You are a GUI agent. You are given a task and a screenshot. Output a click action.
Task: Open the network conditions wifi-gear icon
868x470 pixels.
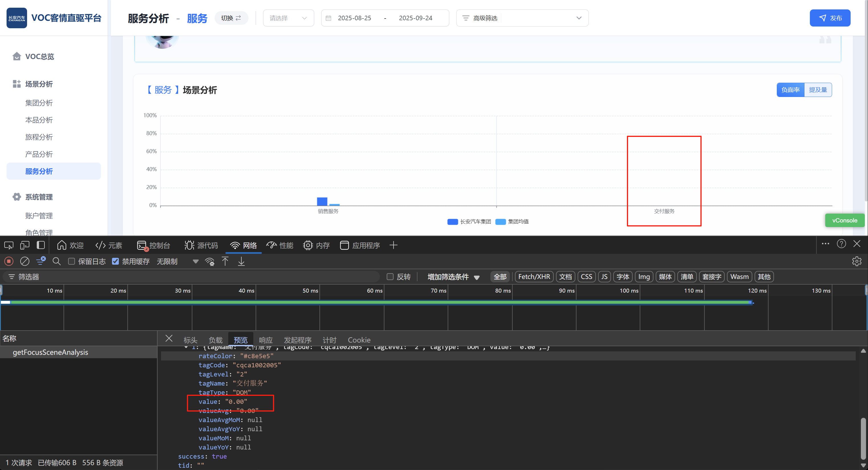click(x=209, y=262)
